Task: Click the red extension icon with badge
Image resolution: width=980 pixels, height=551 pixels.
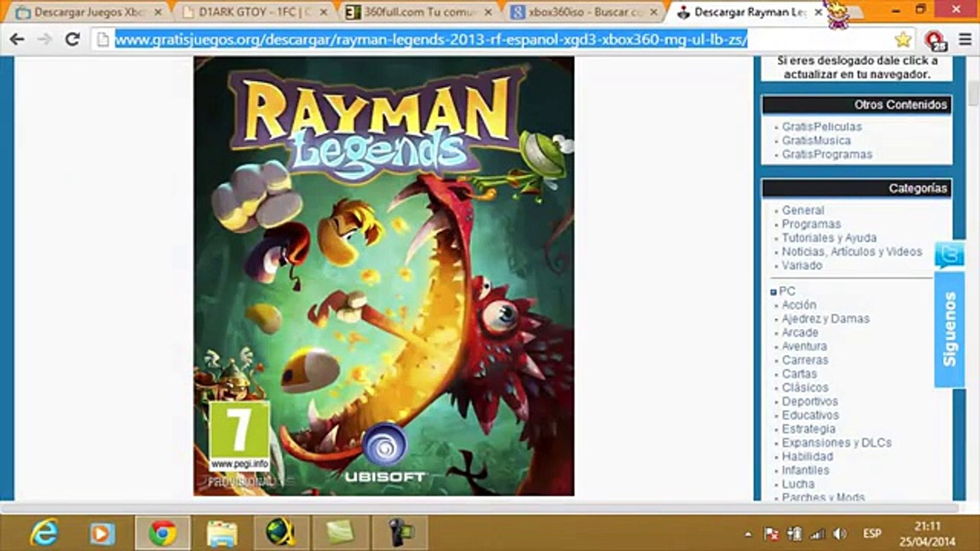Action: tap(934, 40)
